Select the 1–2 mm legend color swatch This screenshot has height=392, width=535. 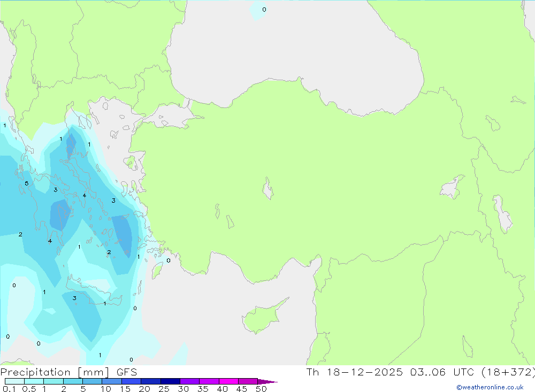53,381
